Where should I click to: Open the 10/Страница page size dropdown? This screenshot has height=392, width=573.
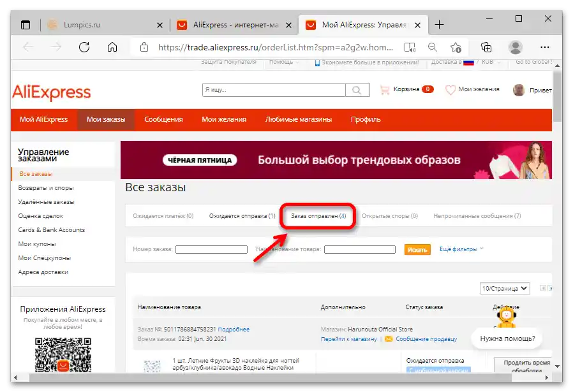505,288
